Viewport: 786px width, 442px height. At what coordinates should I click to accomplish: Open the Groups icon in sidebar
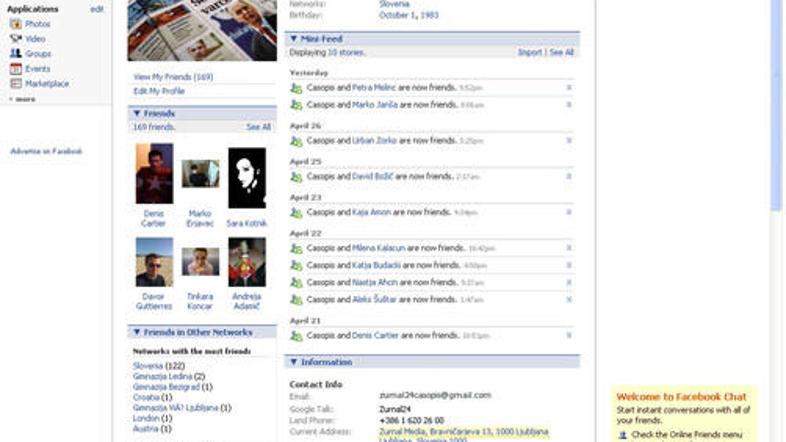[x=16, y=54]
